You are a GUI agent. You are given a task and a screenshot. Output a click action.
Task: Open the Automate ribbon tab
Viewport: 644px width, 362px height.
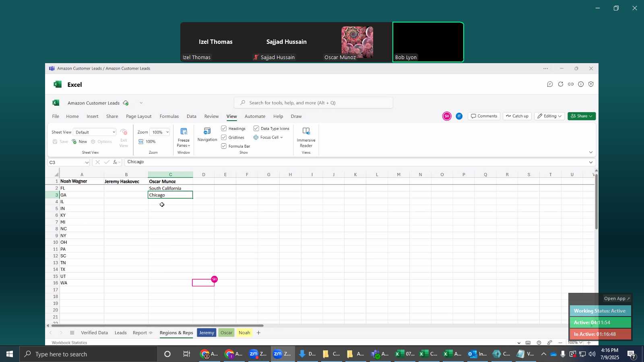[x=255, y=116]
